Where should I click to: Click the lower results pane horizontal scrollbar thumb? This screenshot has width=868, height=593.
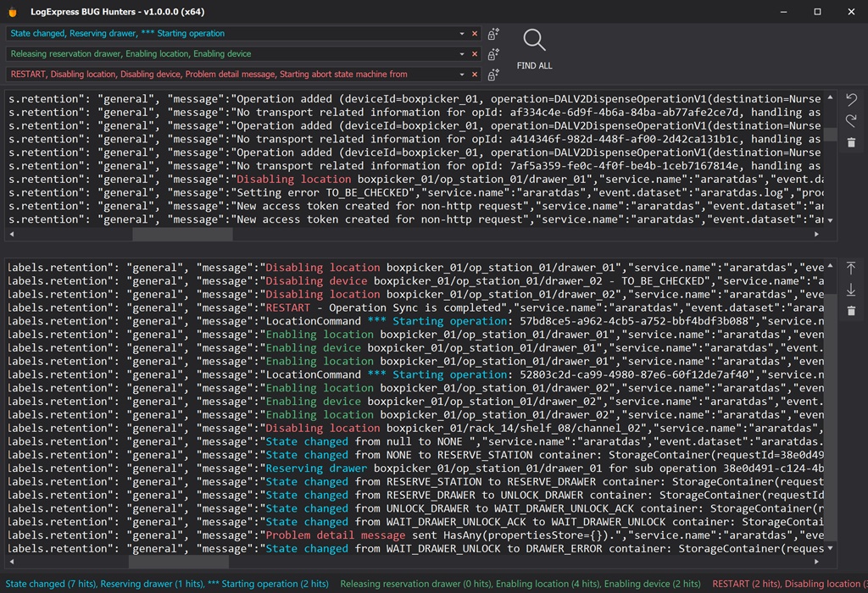coord(179,562)
